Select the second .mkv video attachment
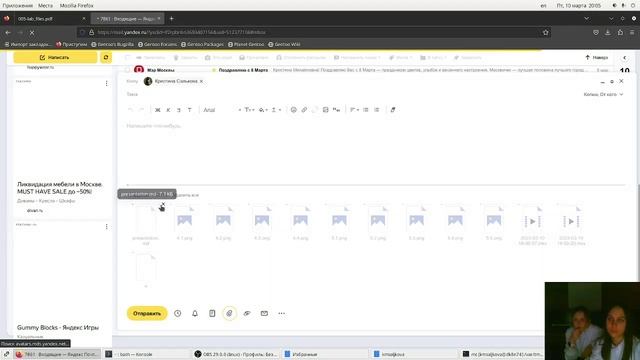The width and height of the screenshot is (640, 360). click(571, 225)
